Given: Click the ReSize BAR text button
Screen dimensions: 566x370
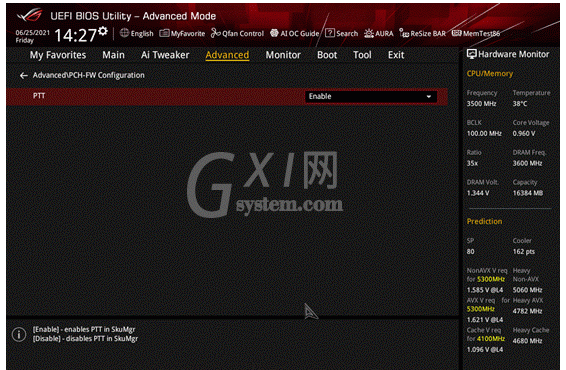Looking at the screenshot, I should click(428, 34).
